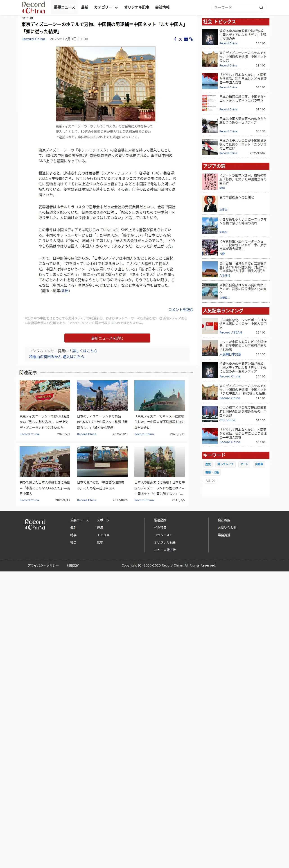Open related article 日本人の創造力には感服
This screenshot has height=868, width=289.
coord(160,488)
